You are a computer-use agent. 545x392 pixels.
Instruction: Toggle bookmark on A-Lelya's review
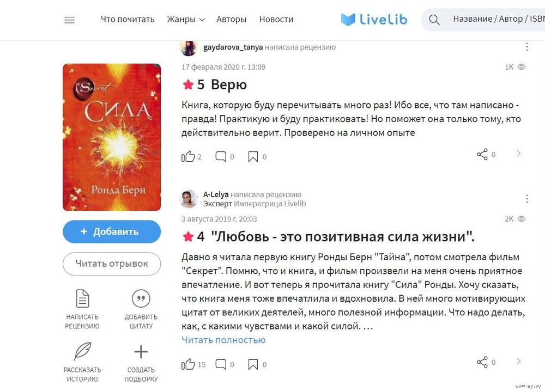(253, 364)
